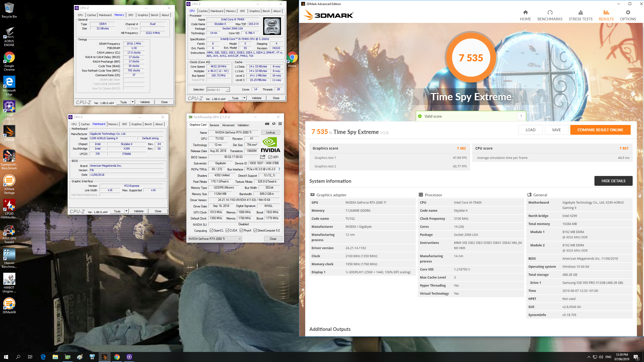
Task: Click GPU-Z BIOS export share icon
Action: coord(263,157)
